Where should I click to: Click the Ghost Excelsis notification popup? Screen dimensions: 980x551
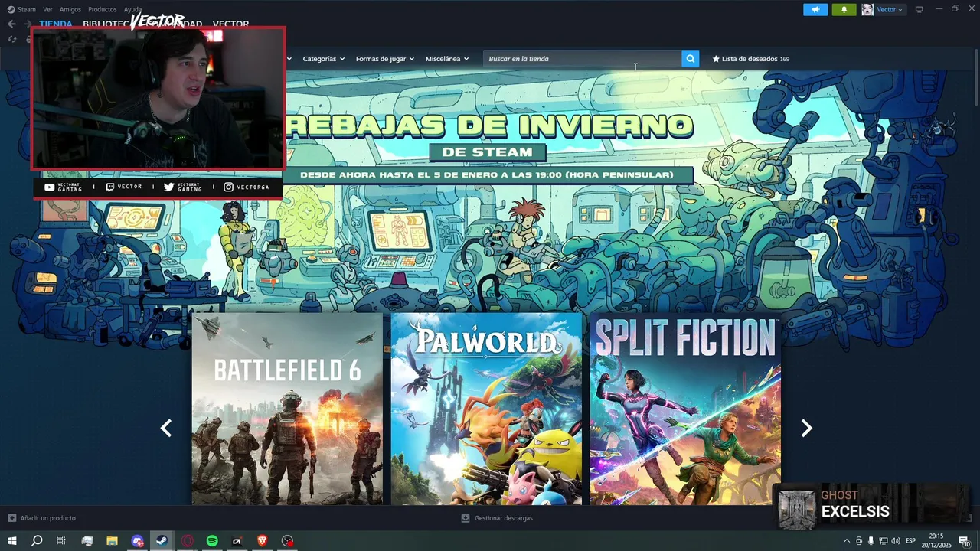pos(871,507)
